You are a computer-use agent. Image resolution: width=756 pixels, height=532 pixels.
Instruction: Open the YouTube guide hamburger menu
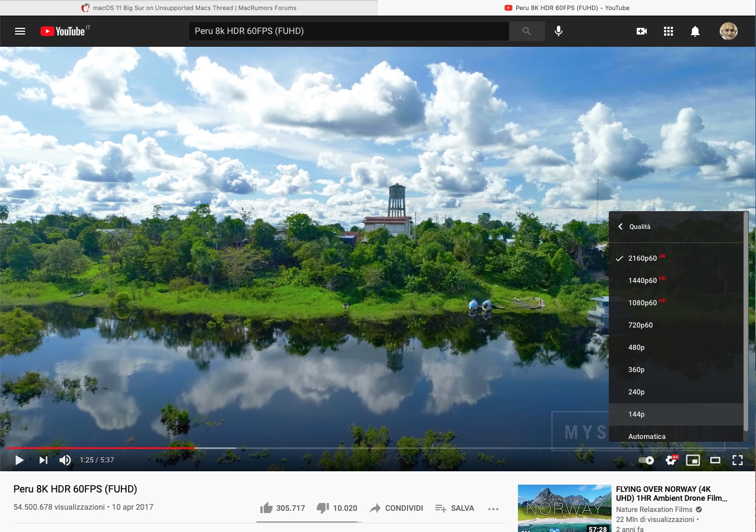[x=20, y=31]
